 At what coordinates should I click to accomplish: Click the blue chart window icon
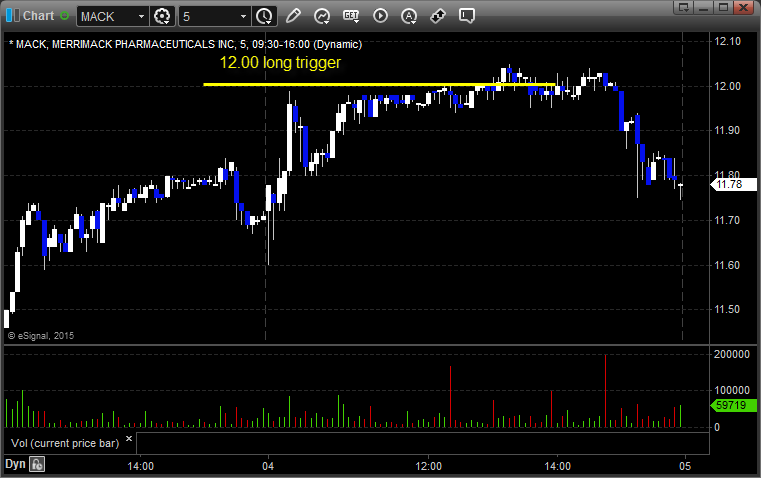pos(13,16)
